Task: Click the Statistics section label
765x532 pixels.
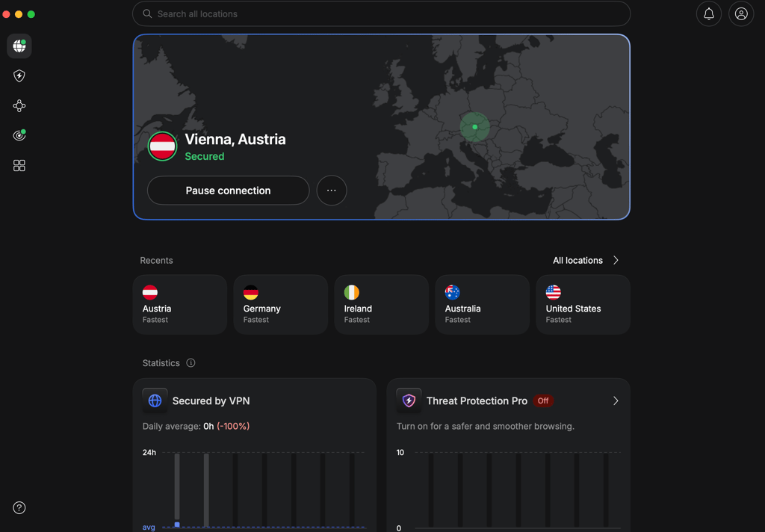Action: (x=161, y=363)
